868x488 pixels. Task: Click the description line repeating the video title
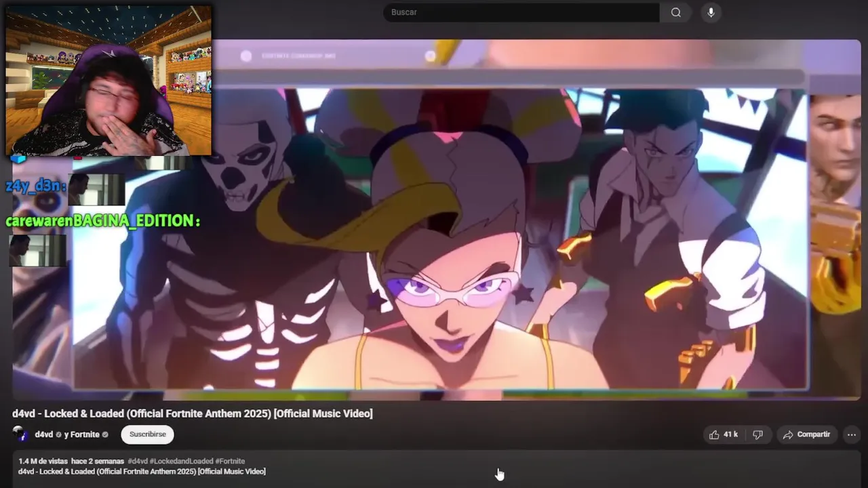[142, 471]
